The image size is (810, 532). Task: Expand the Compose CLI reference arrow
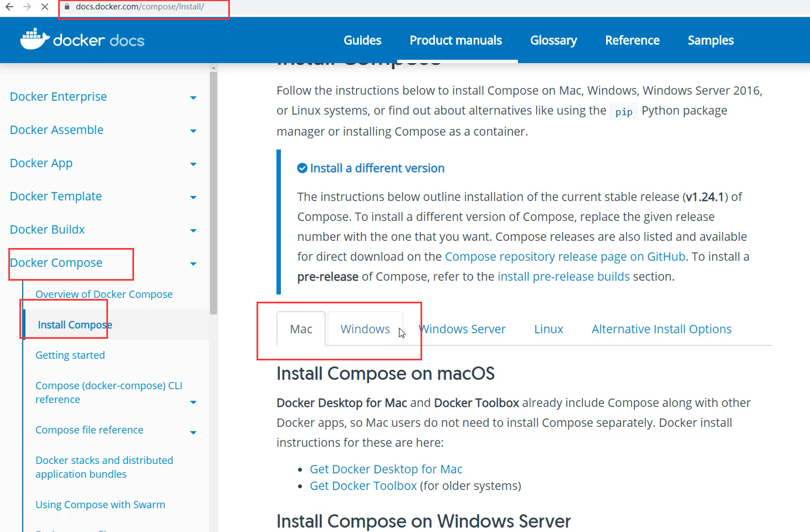pyautogui.click(x=193, y=402)
